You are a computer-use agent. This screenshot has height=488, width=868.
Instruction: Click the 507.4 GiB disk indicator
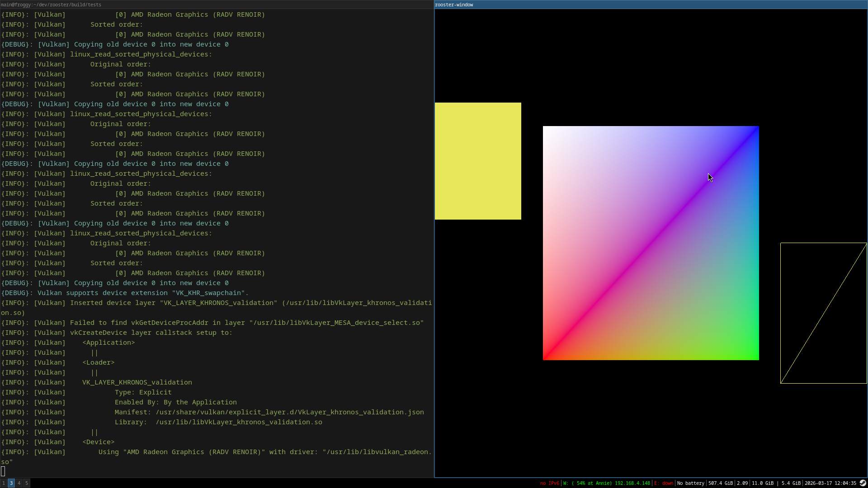coord(720,483)
